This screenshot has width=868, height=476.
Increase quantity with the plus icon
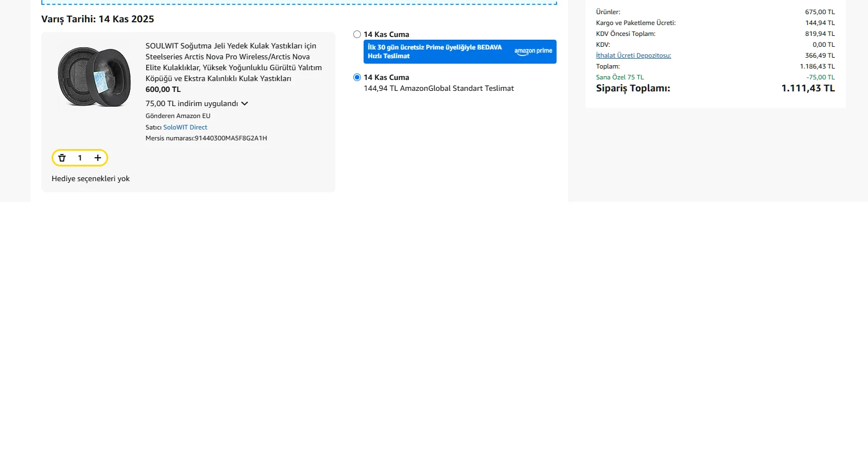[x=98, y=158]
